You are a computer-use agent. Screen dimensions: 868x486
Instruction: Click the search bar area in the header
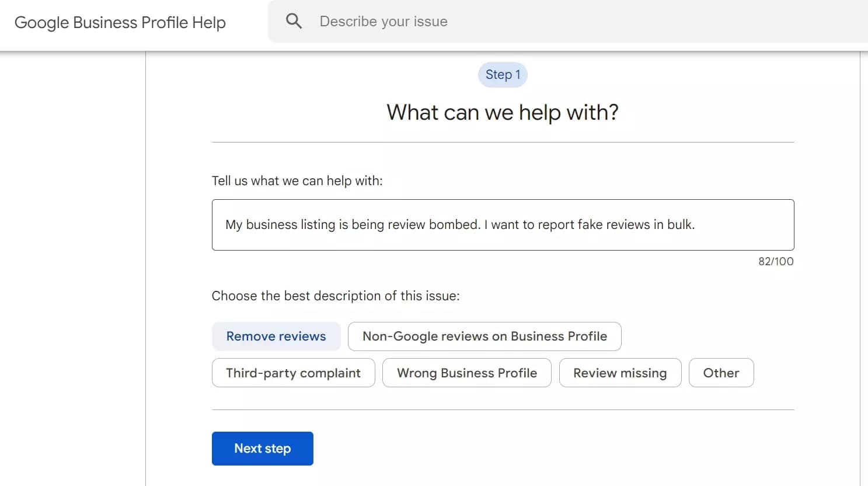(566, 21)
